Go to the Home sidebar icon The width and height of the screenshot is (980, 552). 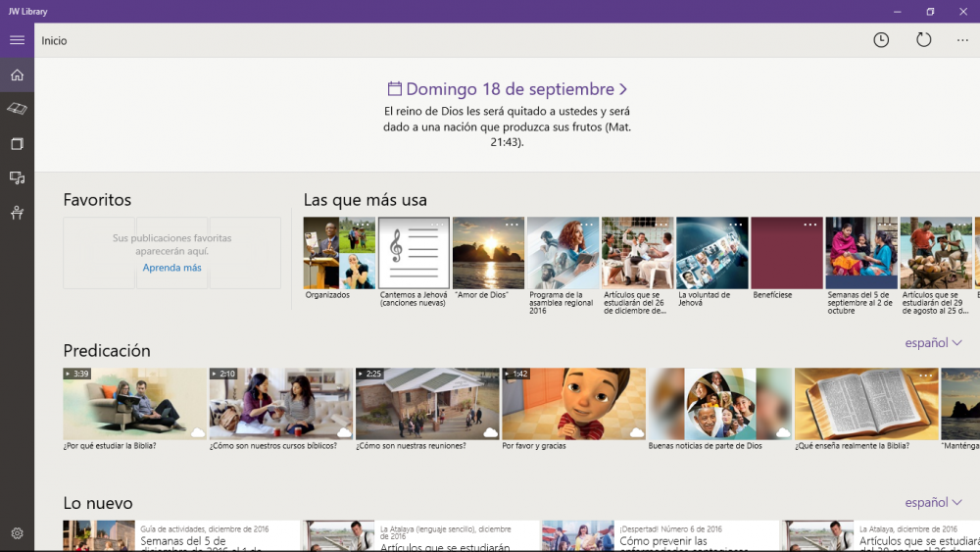coord(17,75)
